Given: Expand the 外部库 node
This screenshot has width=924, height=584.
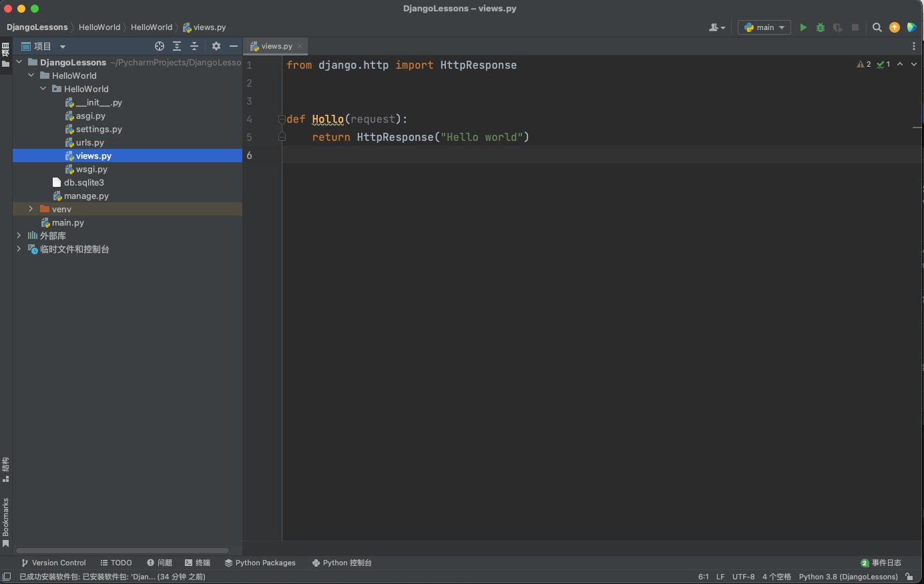Looking at the screenshot, I should click(x=19, y=236).
